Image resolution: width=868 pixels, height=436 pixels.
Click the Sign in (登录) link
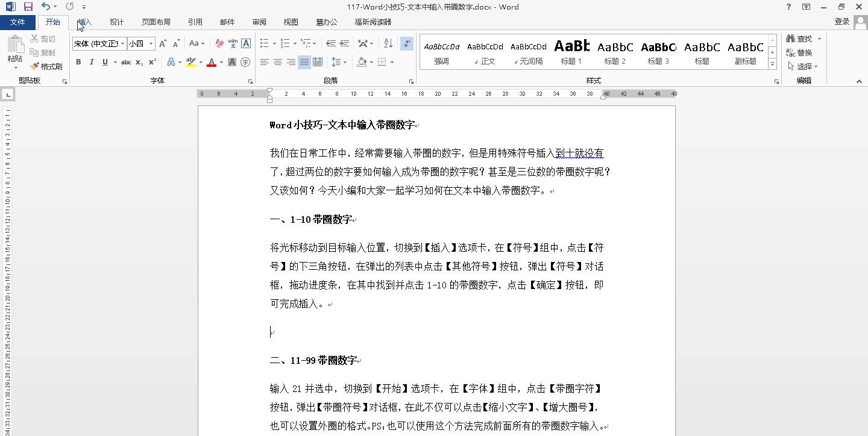pos(842,21)
